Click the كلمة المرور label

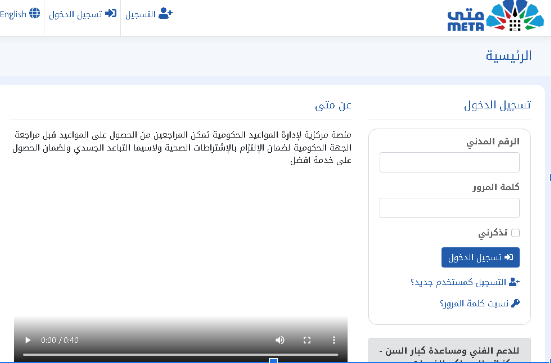(x=496, y=187)
